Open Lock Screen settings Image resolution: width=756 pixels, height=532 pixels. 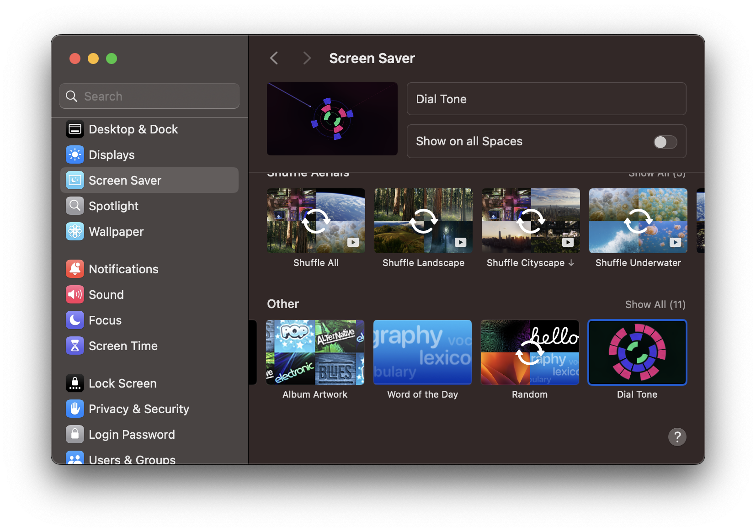(122, 383)
